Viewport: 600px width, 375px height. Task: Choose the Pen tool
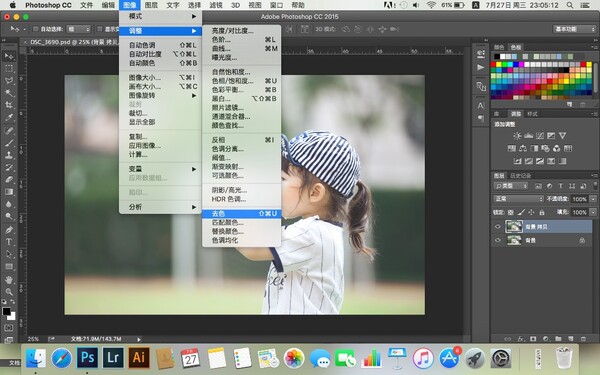click(x=9, y=230)
